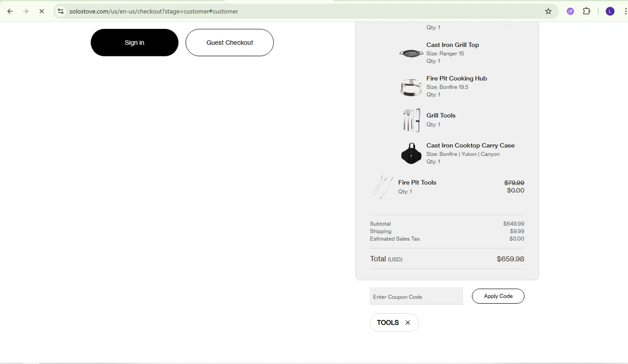Open site information icon in address bar
Screen dimensions: 628x364
click(x=61, y=11)
